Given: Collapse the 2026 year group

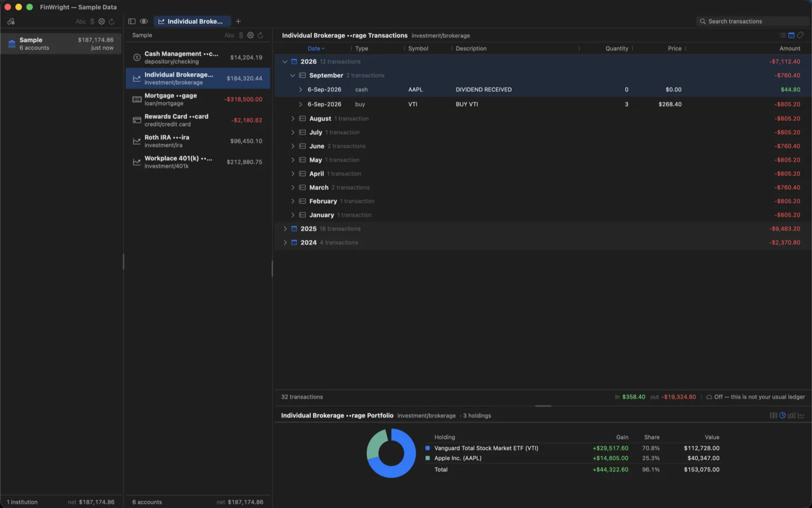Looking at the screenshot, I should tap(285, 61).
